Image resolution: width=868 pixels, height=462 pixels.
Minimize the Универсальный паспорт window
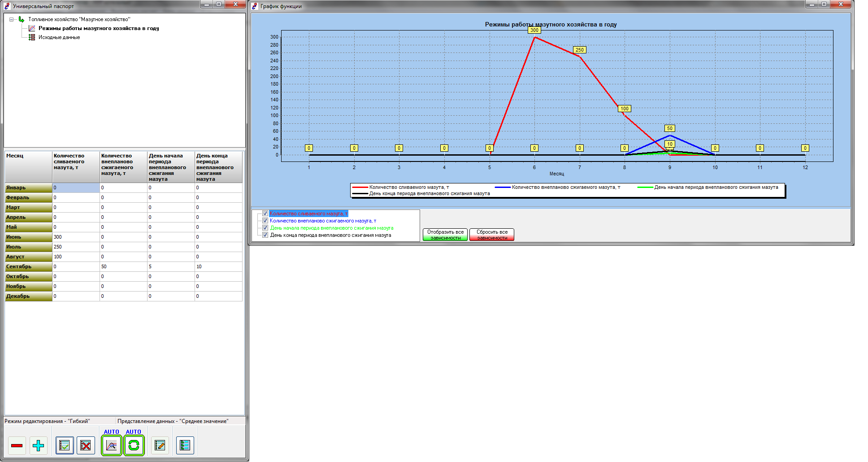click(x=206, y=4)
